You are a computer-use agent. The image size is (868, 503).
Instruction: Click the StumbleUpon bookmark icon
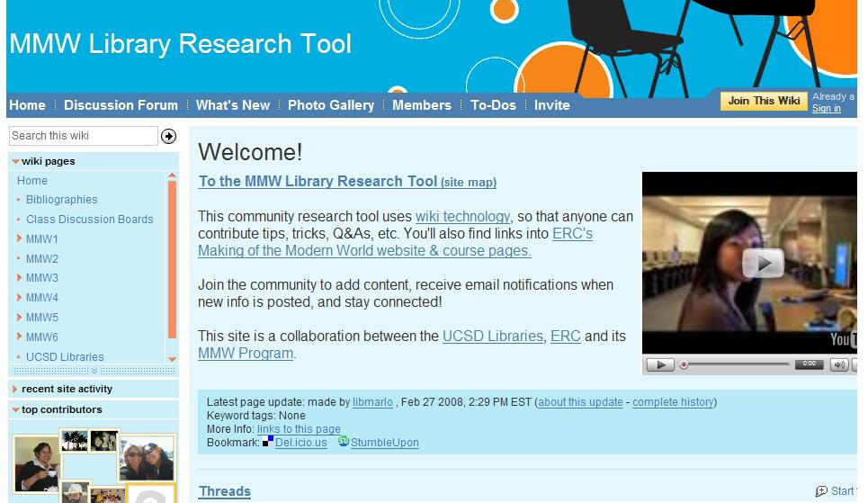pos(344,441)
